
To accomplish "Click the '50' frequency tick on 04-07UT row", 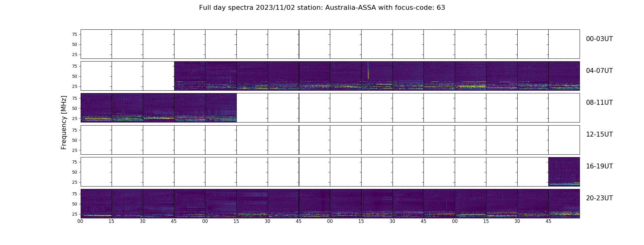I will (75, 76).
